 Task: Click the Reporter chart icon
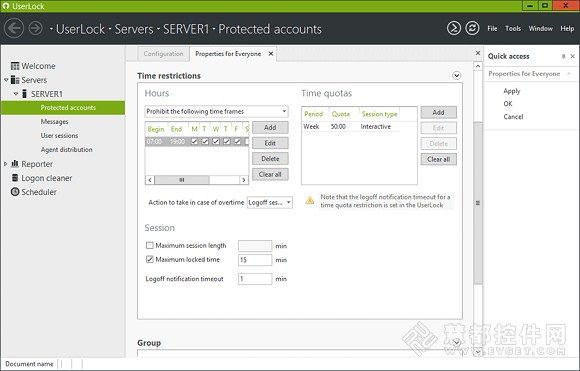click(x=15, y=163)
